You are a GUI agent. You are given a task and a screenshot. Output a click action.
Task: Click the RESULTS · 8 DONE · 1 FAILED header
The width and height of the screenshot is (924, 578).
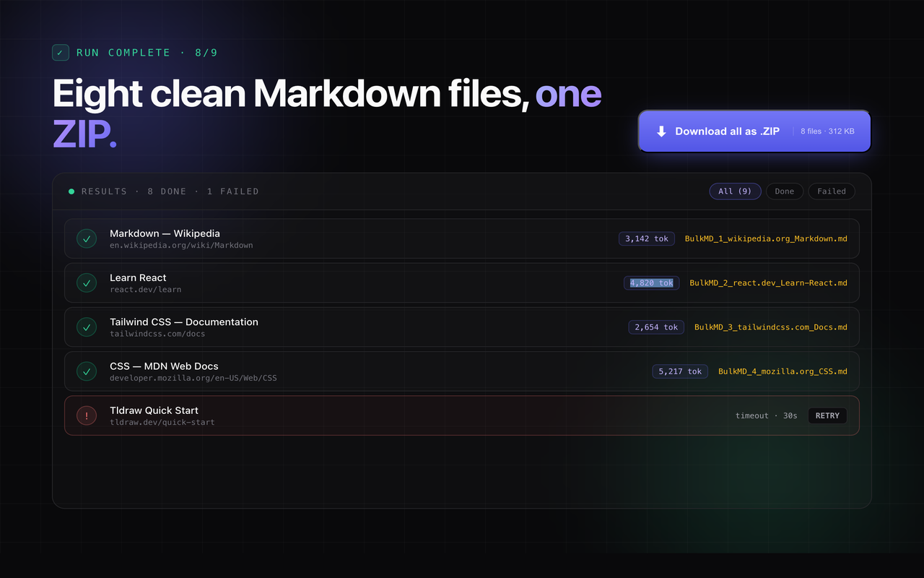[x=170, y=191]
